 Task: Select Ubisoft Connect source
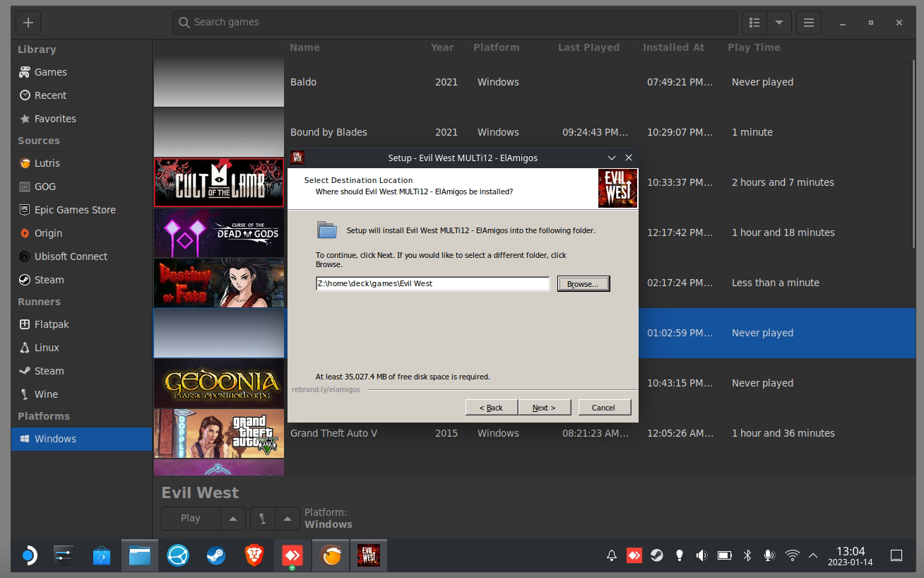pyautogui.click(x=81, y=256)
